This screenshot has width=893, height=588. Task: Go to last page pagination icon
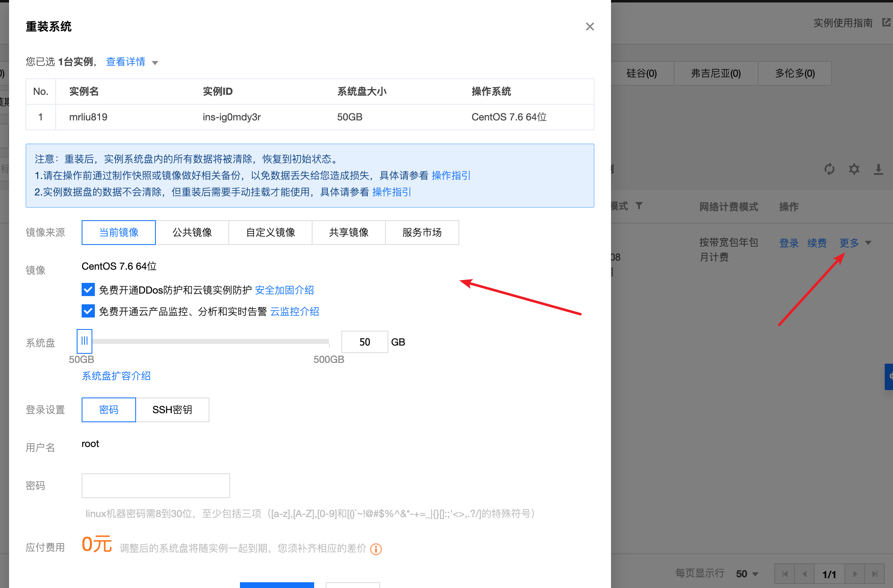point(874,574)
